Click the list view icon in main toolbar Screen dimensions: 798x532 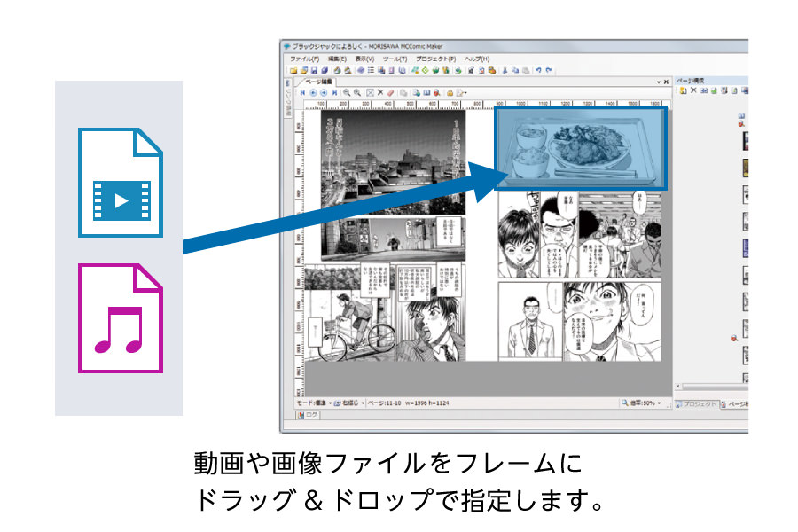coord(371,70)
